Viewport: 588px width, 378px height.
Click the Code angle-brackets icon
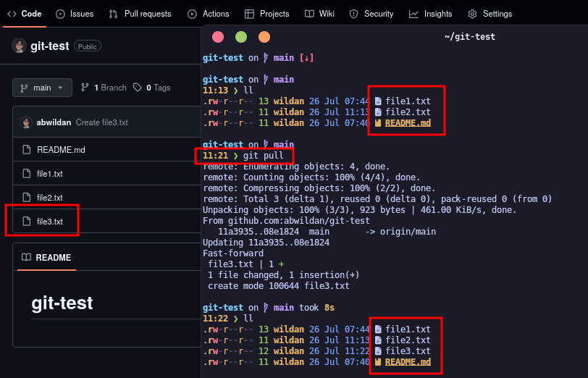[x=12, y=14]
